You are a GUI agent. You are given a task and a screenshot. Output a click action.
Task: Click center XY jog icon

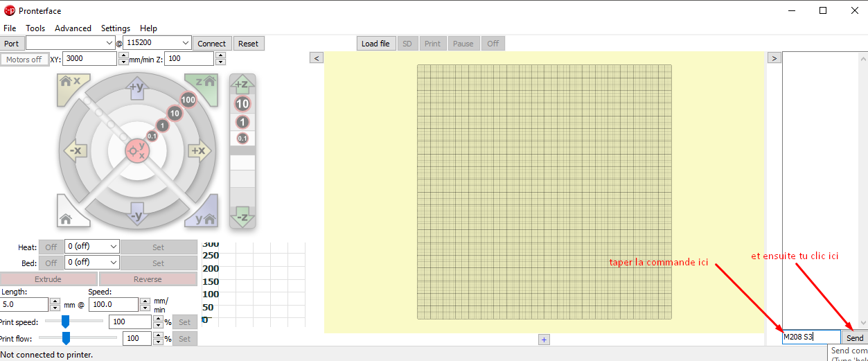click(x=136, y=150)
